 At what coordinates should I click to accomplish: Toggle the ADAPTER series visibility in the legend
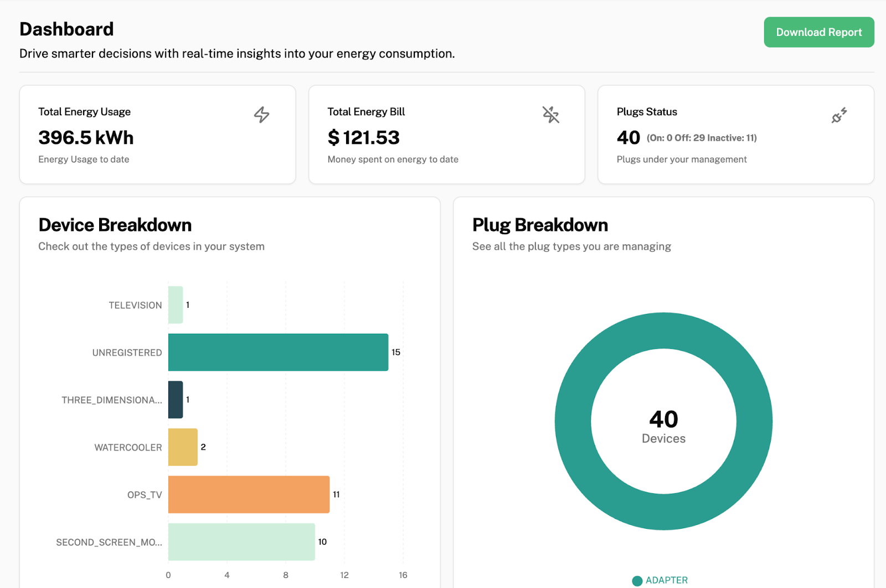click(x=662, y=580)
